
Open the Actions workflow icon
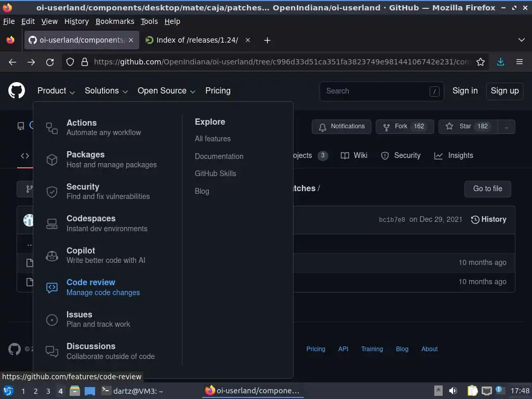pos(52,128)
